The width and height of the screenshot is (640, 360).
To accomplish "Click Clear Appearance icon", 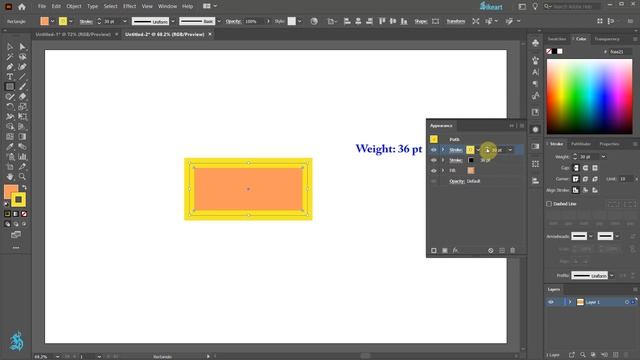I will tap(491, 250).
